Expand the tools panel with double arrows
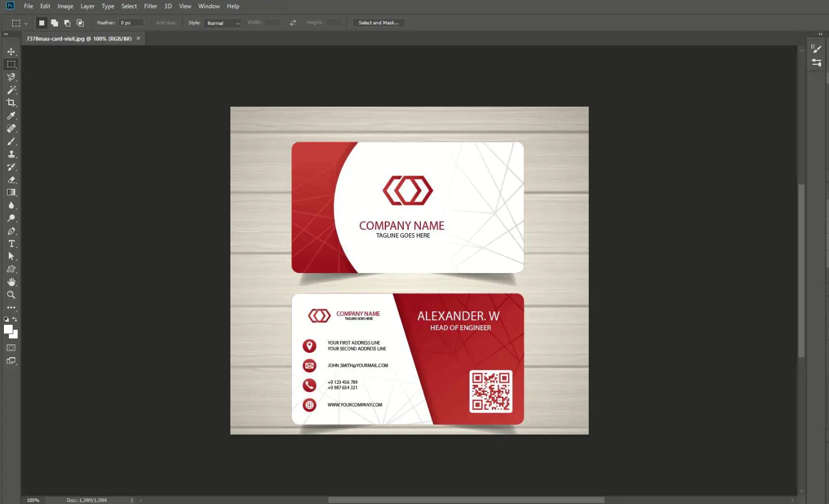This screenshot has width=829, height=504. tap(6, 34)
